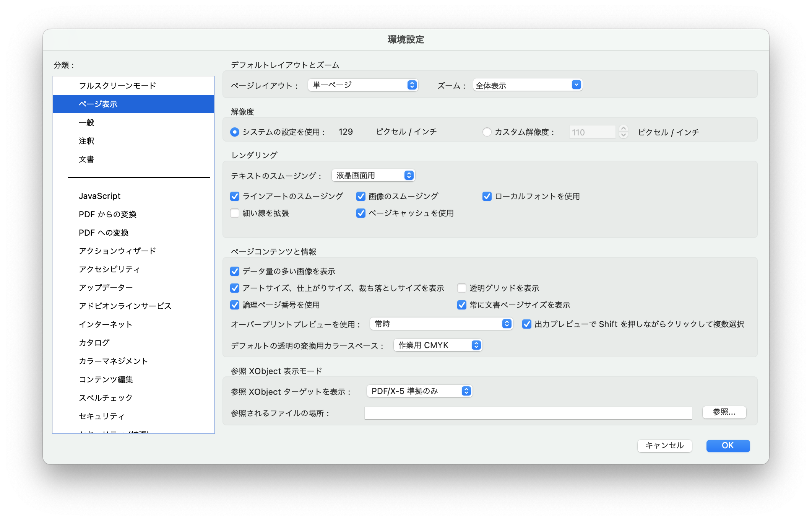Select the システムの設定を使用 radio button
Viewport: 812px width, 521px height.
pos(234,132)
